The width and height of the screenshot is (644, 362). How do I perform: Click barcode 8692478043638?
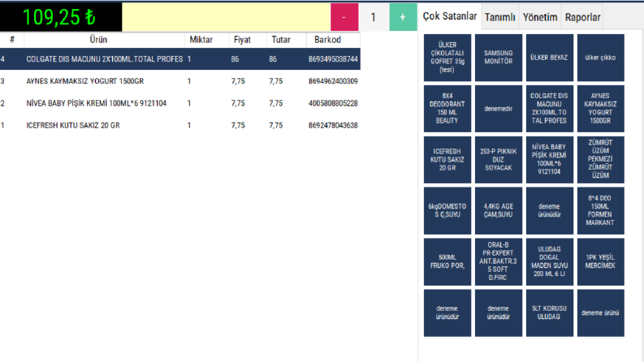333,126
